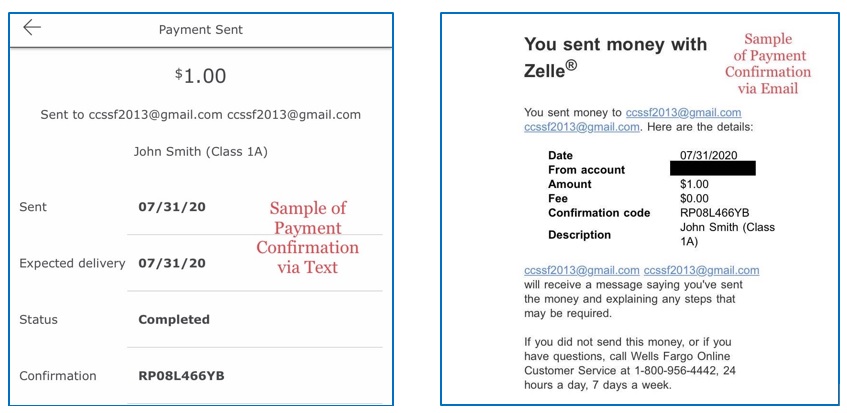847x413 pixels.
Task: Open second ccssf2013@gmail.com link above 'will receive'
Action: pos(702,270)
